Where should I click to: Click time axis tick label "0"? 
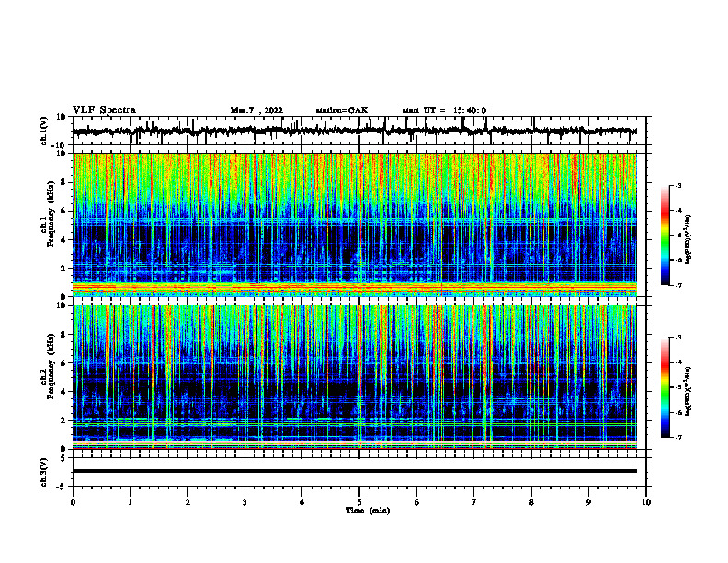coord(73,502)
